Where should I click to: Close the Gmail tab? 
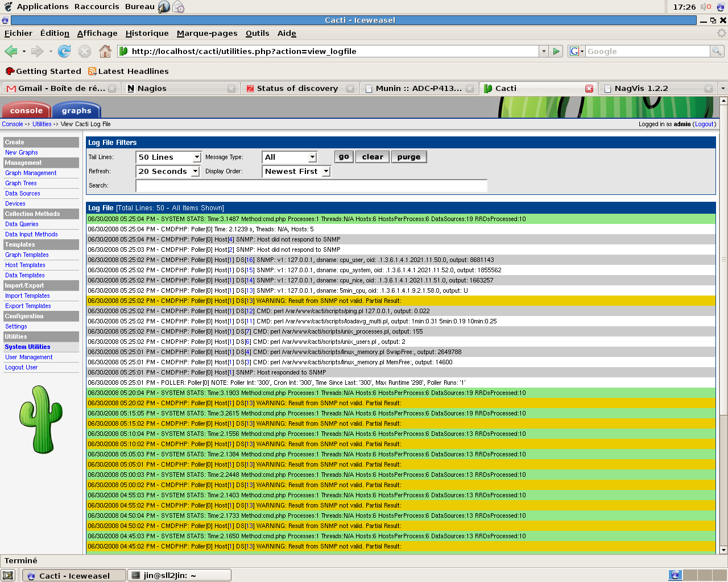pos(112,89)
